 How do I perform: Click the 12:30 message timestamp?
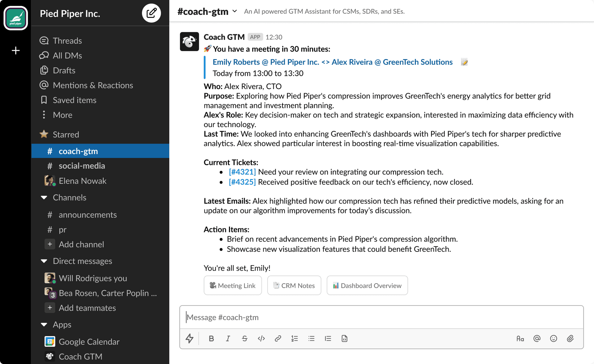tap(274, 37)
